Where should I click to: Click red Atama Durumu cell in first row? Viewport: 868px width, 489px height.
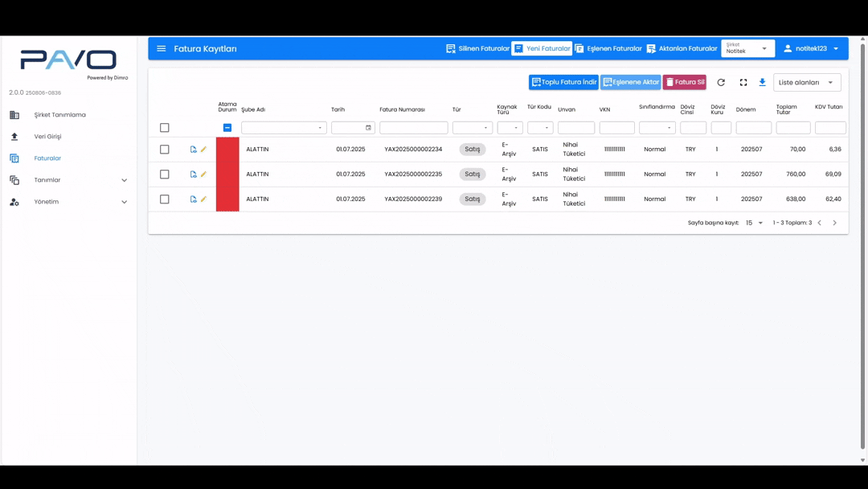[x=227, y=150]
